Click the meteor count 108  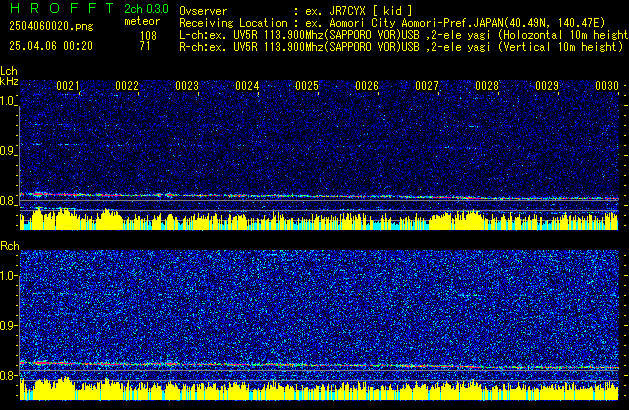point(148,36)
